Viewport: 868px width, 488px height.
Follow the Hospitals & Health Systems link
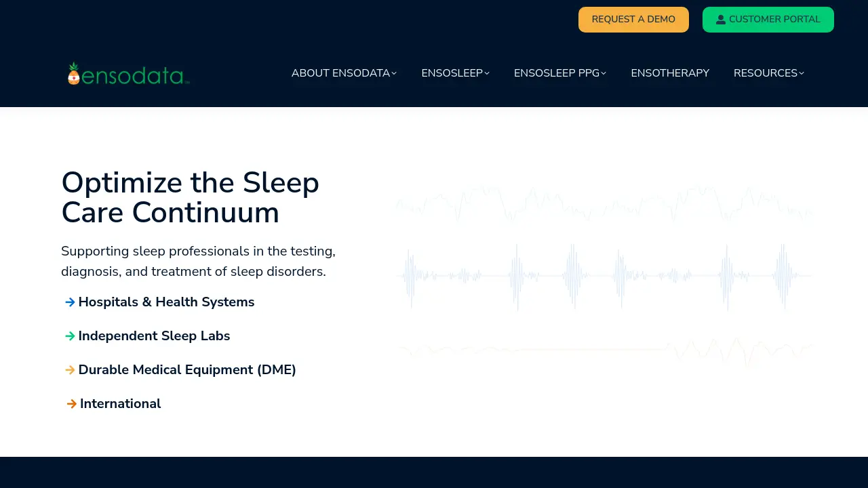pyautogui.click(x=166, y=302)
